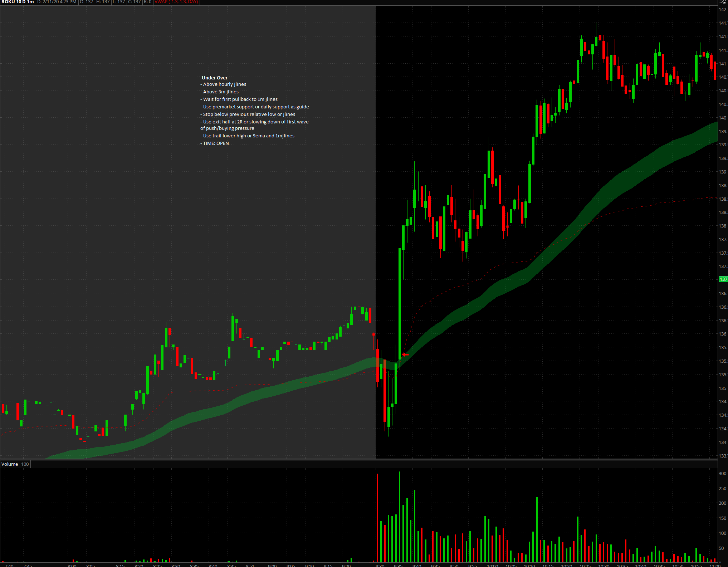This screenshot has width=728, height=567.
Task: Click the Under Over note heading
Action: point(214,78)
